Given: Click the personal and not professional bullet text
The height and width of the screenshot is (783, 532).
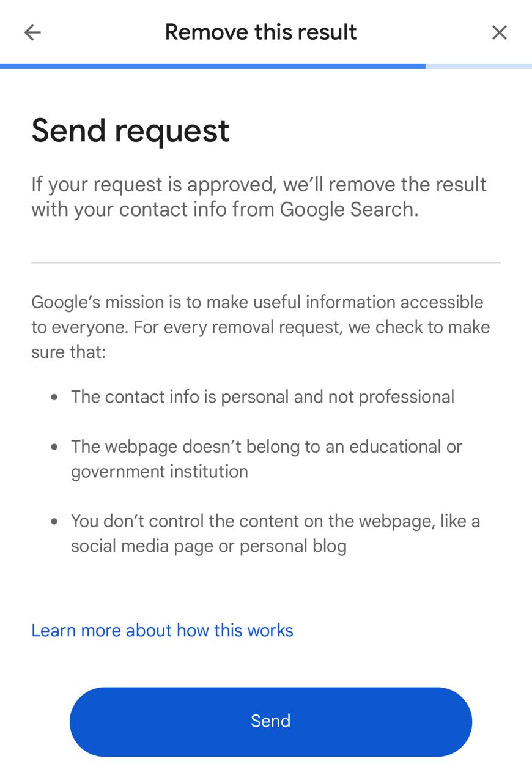Looking at the screenshot, I should pyautogui.click(x=262, y=396).
